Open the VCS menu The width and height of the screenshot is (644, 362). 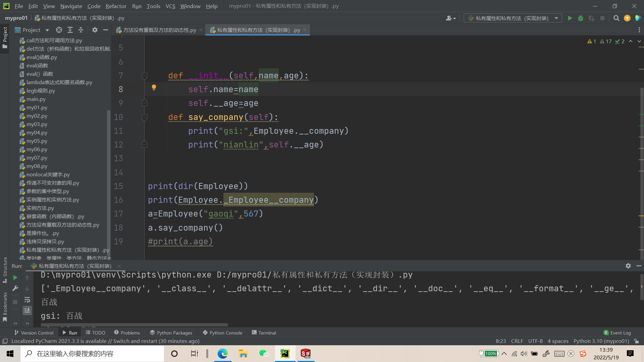170,6
